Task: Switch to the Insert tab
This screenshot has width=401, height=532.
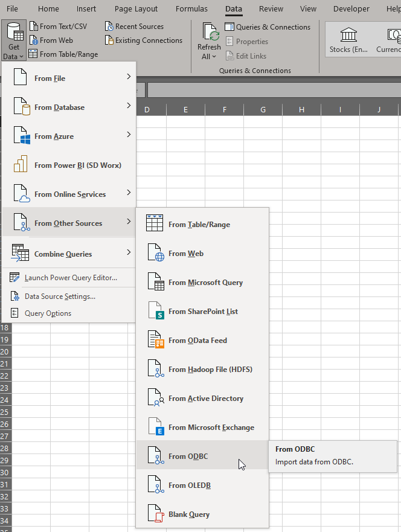Action: pyautogui.click(x=86, y=9)
